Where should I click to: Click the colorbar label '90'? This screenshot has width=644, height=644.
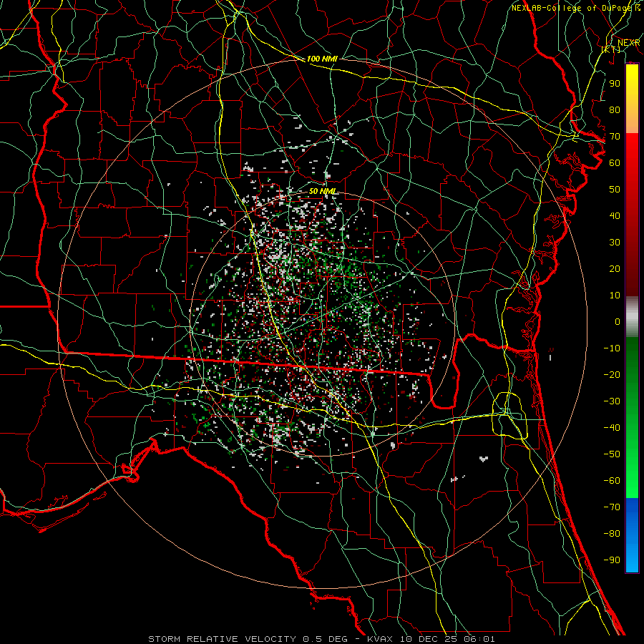point(615,84)
